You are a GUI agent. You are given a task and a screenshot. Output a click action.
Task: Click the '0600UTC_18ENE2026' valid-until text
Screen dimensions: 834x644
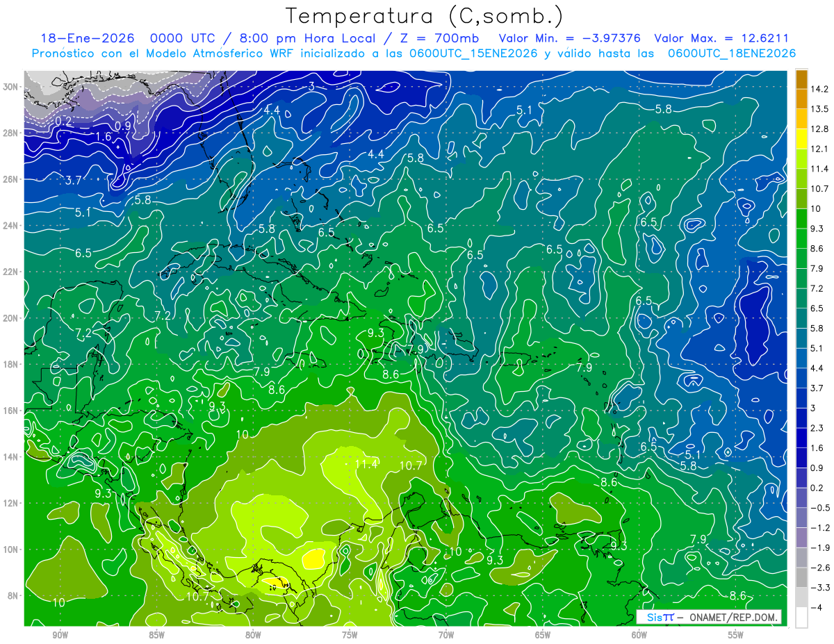point(731,53)
